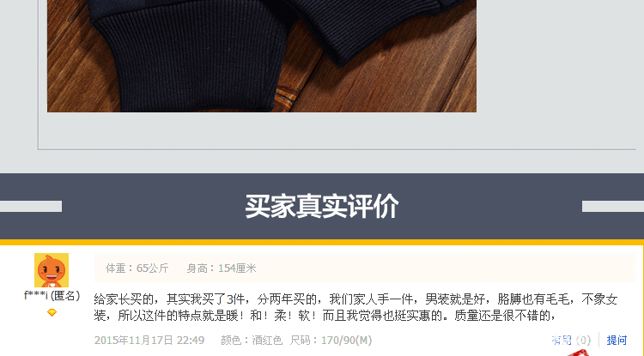Click the white bar right of the heading
Screen dimensions: 644x356
click(x=613, y=206)
